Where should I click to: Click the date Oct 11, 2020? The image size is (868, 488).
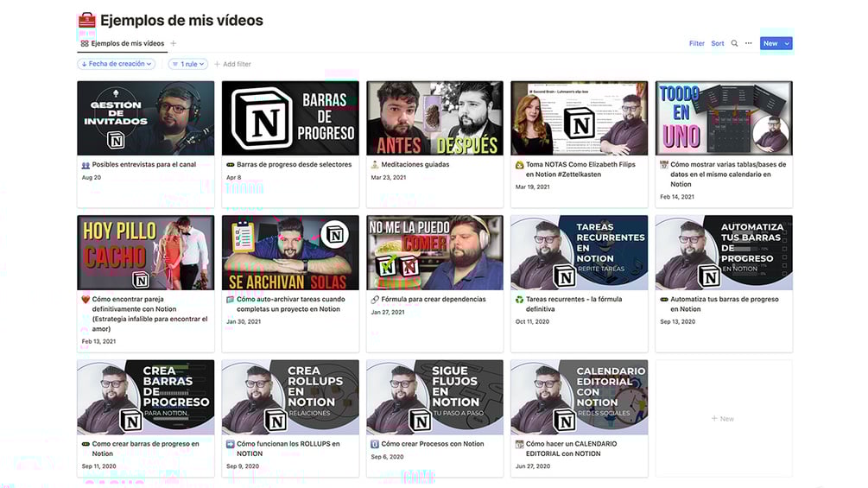pyautogui.click(x=532, y=322)
